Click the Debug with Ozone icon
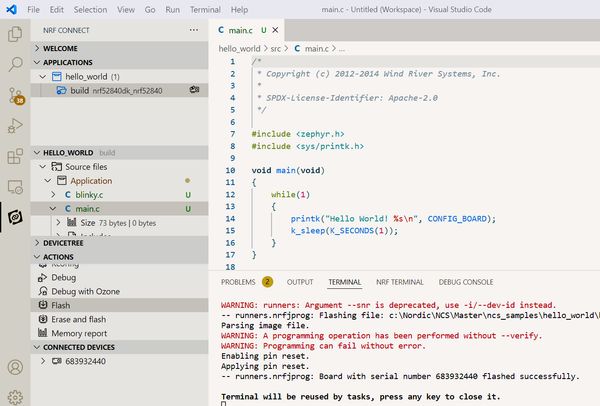 click(x=42, y=291)
